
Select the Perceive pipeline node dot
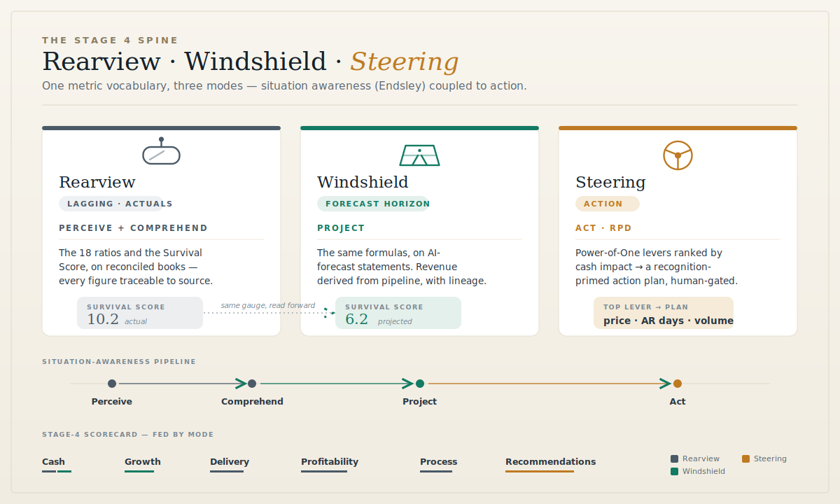112,384
